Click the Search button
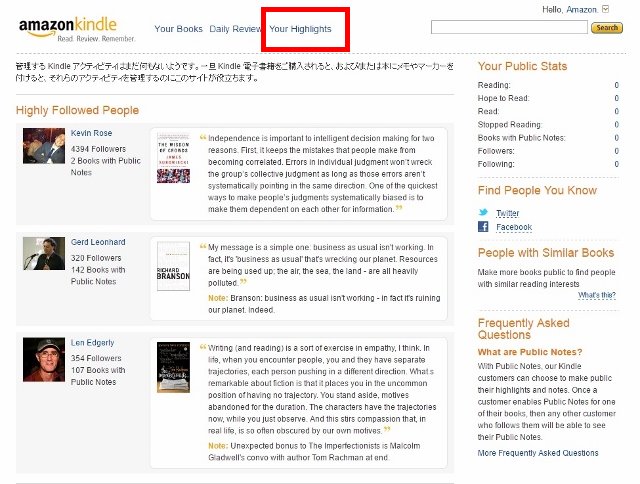Screen dimensions: 640x484 607,28
